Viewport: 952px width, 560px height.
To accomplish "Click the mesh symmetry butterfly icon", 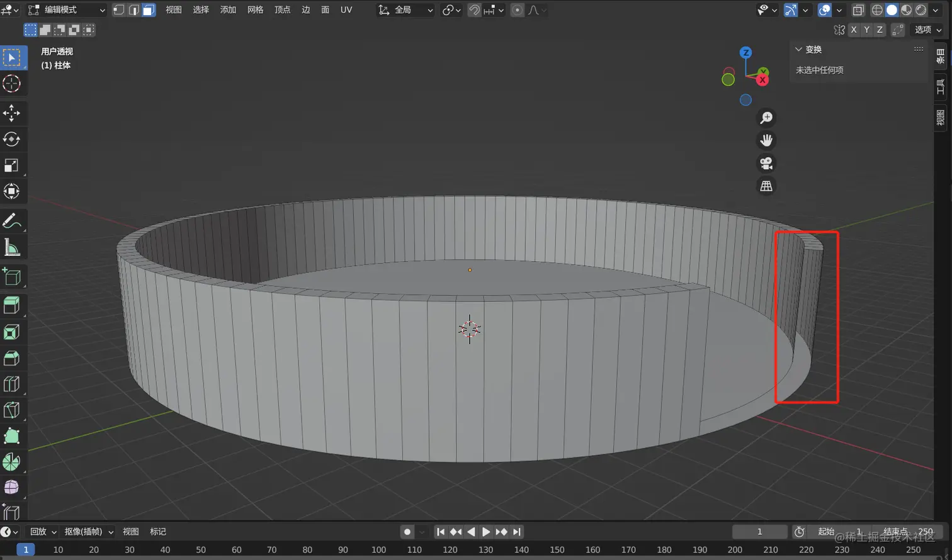I will (839, 30).
